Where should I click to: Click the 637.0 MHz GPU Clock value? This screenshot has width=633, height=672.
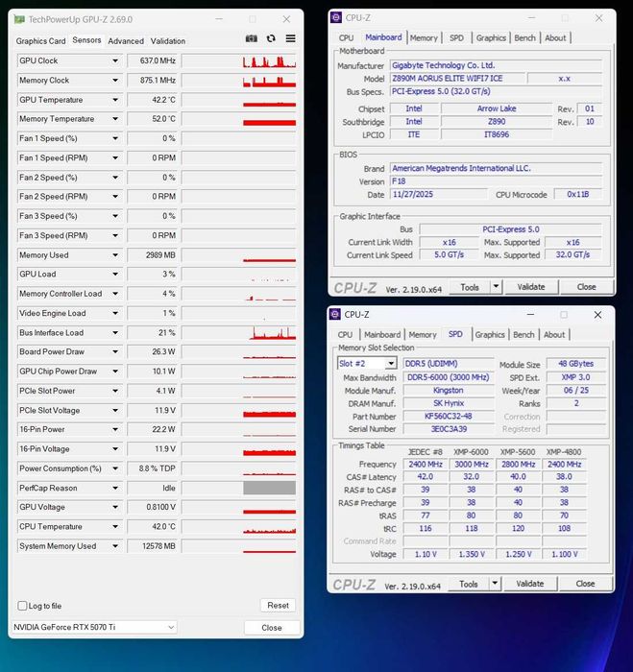[152, 60]
